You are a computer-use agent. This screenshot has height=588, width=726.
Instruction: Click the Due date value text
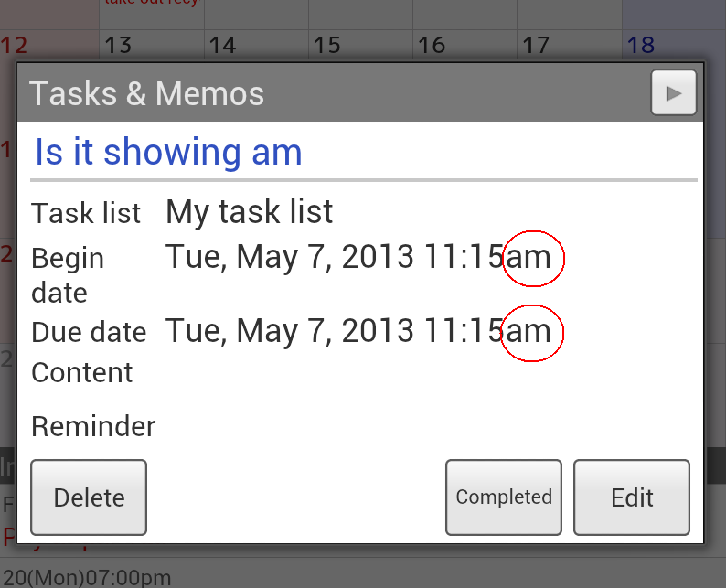pyautogui.click(x=334, y=330)
